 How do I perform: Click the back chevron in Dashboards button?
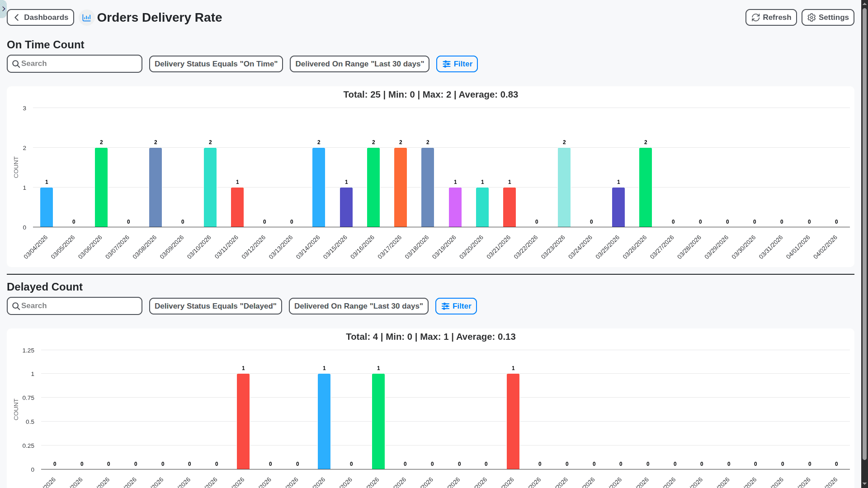click(x=16, y=17)
